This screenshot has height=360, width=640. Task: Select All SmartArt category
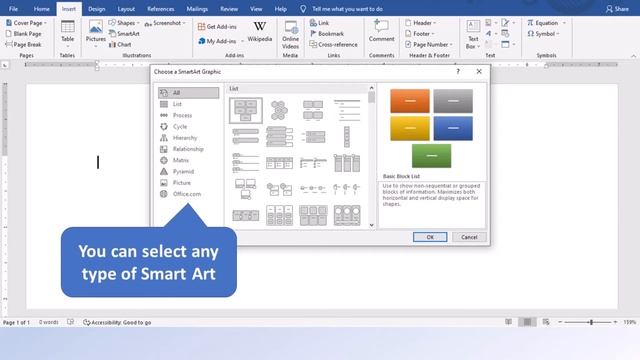tap(189, 93)
